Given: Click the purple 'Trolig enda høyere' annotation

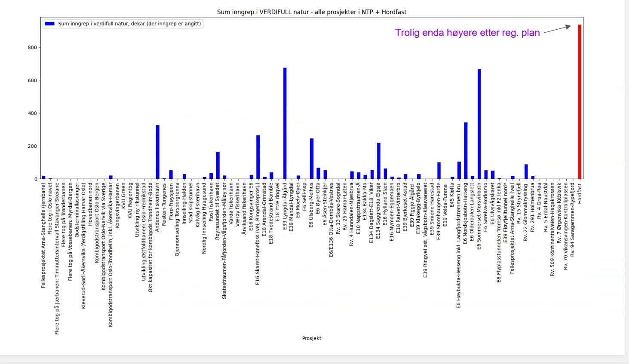Looking at the screenshot, I should click(467, 33).
